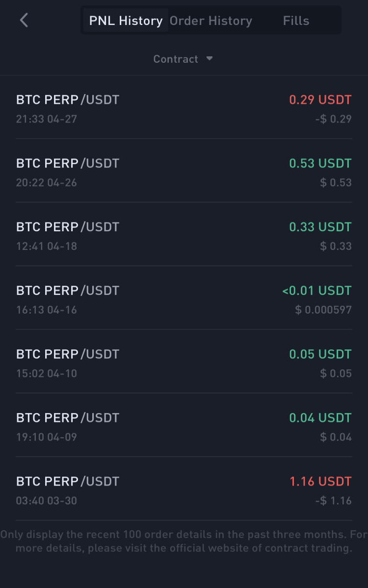Select the PNL History tab
Screen dimensions: 368x588
pos(126,21)
